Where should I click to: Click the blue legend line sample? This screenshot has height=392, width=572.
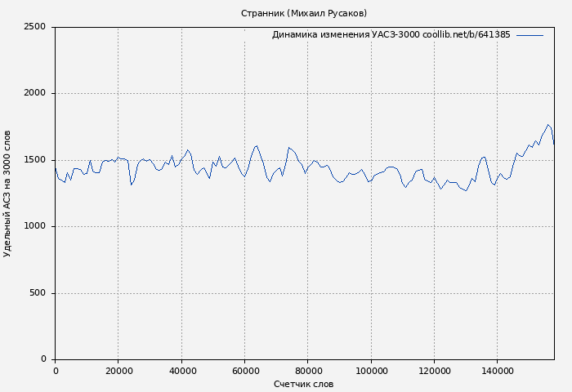pyautogui.click(x=530, y=35)
